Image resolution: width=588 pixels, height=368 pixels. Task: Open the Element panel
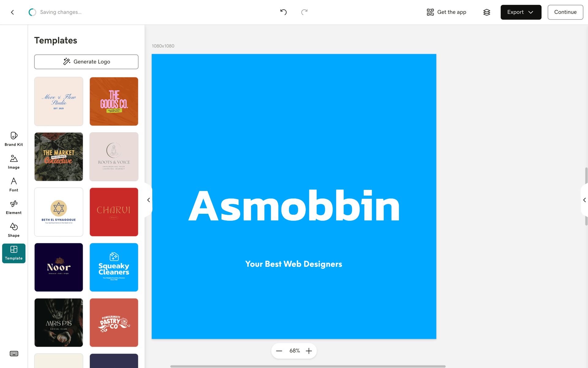click(x=14, y=207)
